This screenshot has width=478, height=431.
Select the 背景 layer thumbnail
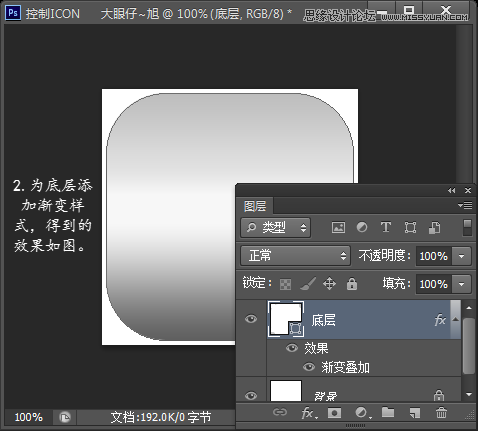pos(286,391)
